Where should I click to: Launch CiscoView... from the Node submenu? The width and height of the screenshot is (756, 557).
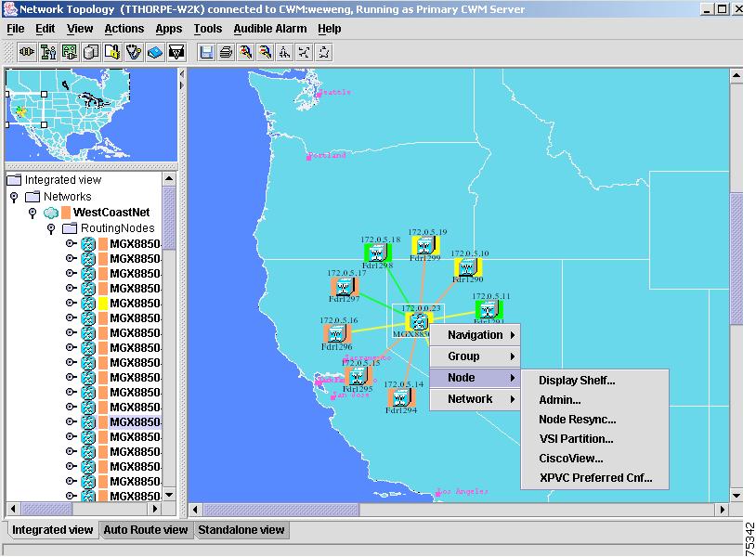pos(595,459)
